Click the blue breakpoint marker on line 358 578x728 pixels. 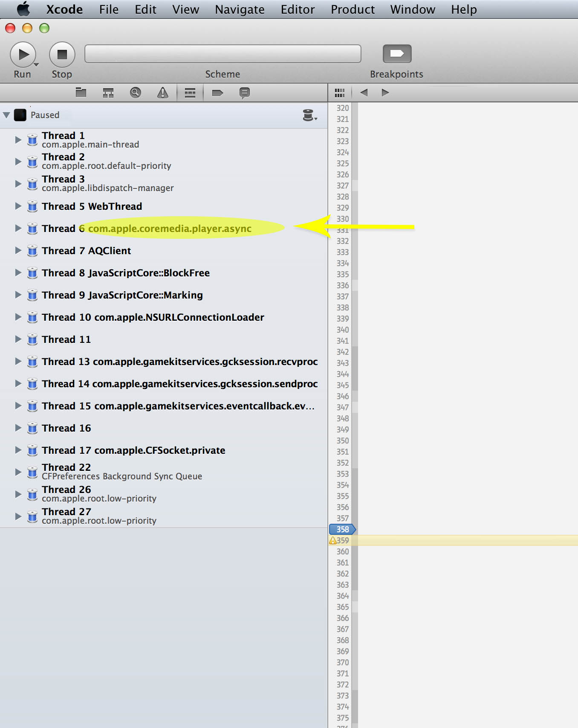coord(342,529)
